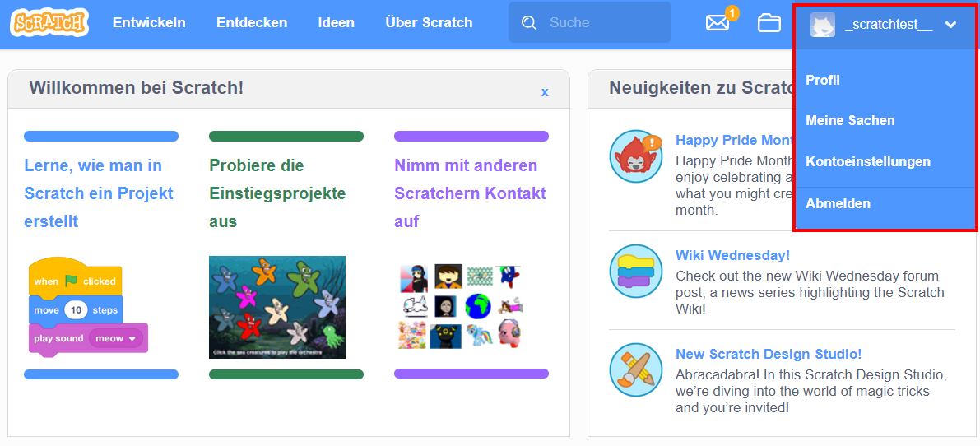Open the messages envelope icon
The height and width of the screenshot is (446, 980).
click(718, 23)
